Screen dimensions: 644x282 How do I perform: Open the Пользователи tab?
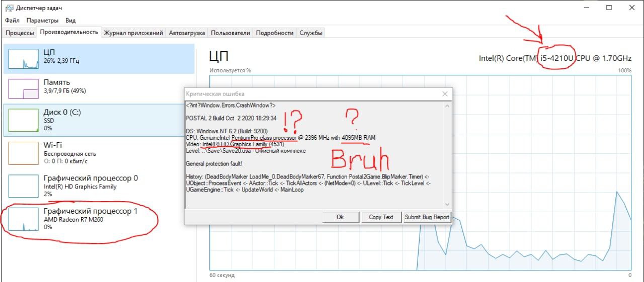coord(230,33)
